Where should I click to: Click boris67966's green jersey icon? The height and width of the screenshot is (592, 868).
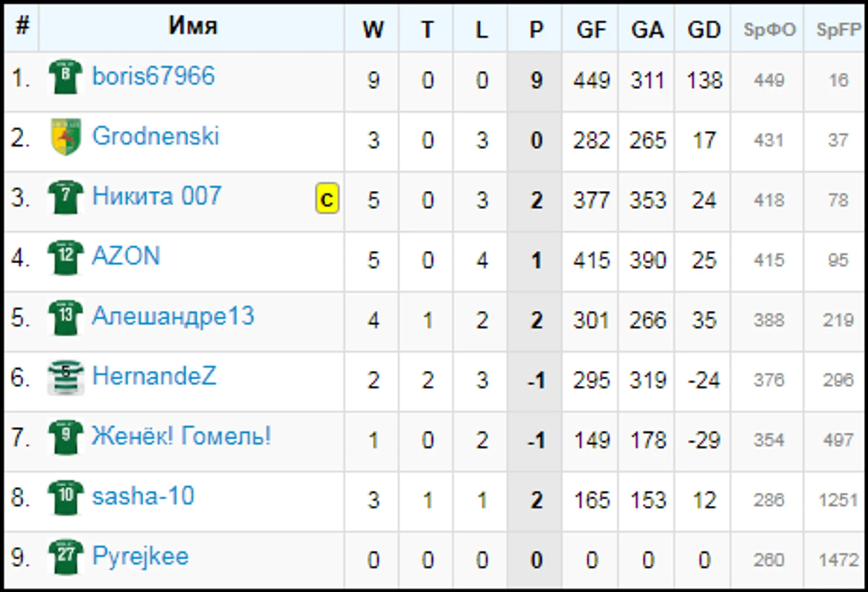pos(65,77)
